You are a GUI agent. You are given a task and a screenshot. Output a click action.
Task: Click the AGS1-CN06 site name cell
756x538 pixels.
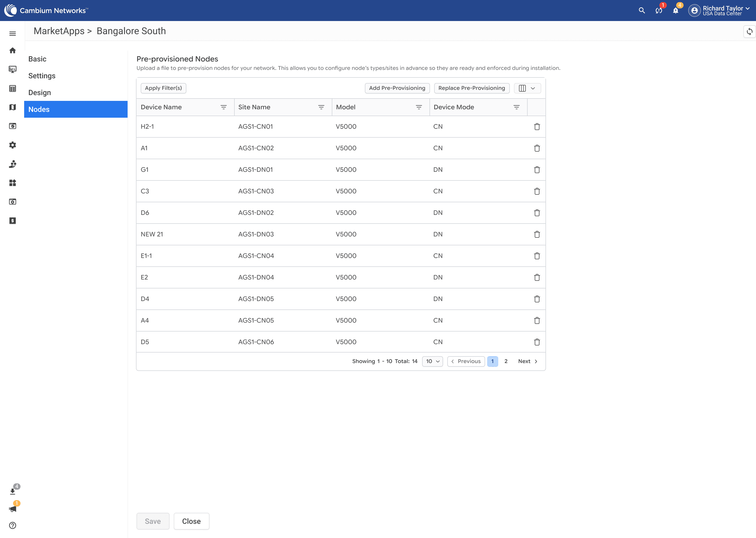tap(256, 342)
